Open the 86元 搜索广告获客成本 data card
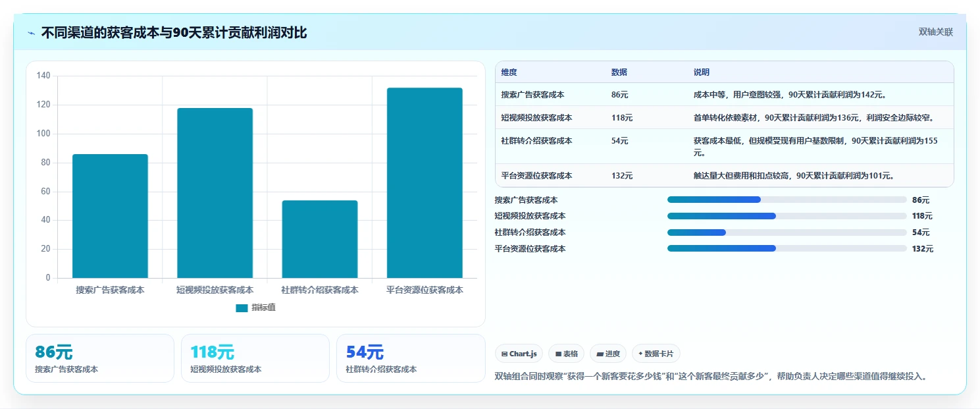 coord(100,358)
